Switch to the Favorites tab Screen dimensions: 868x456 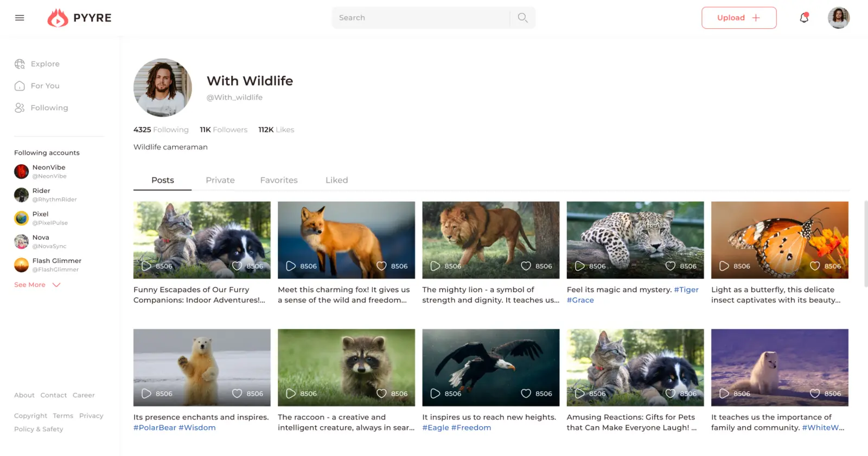(x=279, y=180)
